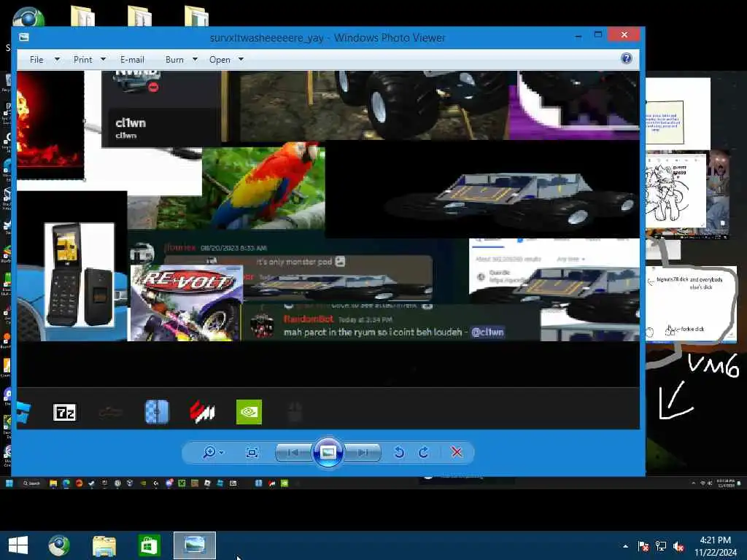Open Photo Viewer help icon
747x560 pixels.
pyautogui.click(x=627, y=58)
